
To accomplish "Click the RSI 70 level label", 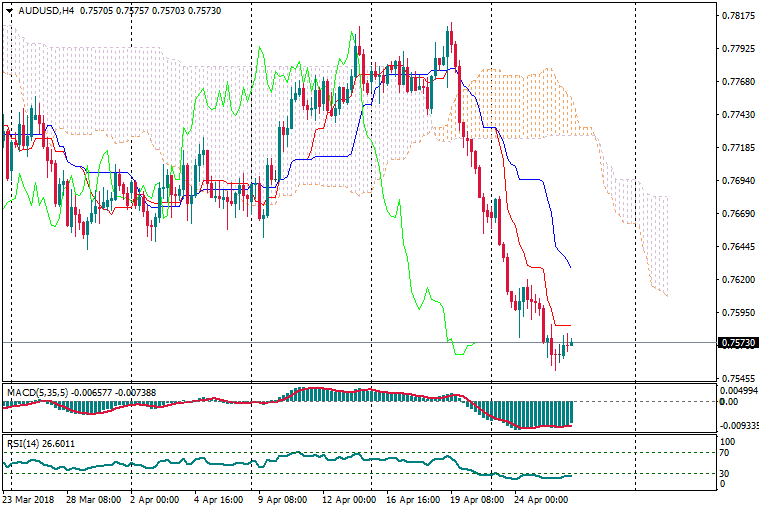I will (x=726, y=452).
